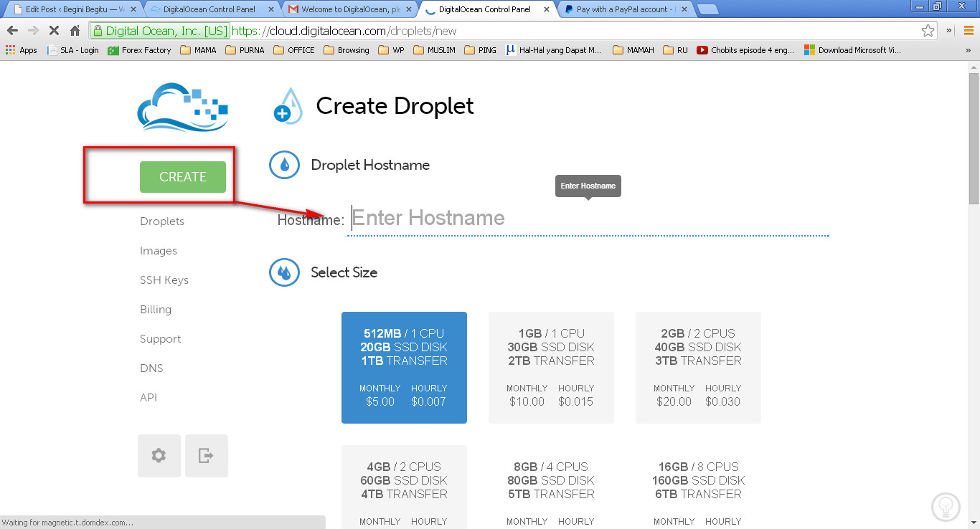
Task: Open a new browser tab
Action: coord(707,9)
